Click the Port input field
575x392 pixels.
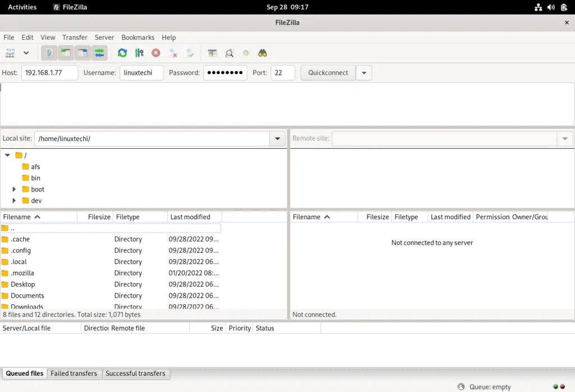coord(283,72)
